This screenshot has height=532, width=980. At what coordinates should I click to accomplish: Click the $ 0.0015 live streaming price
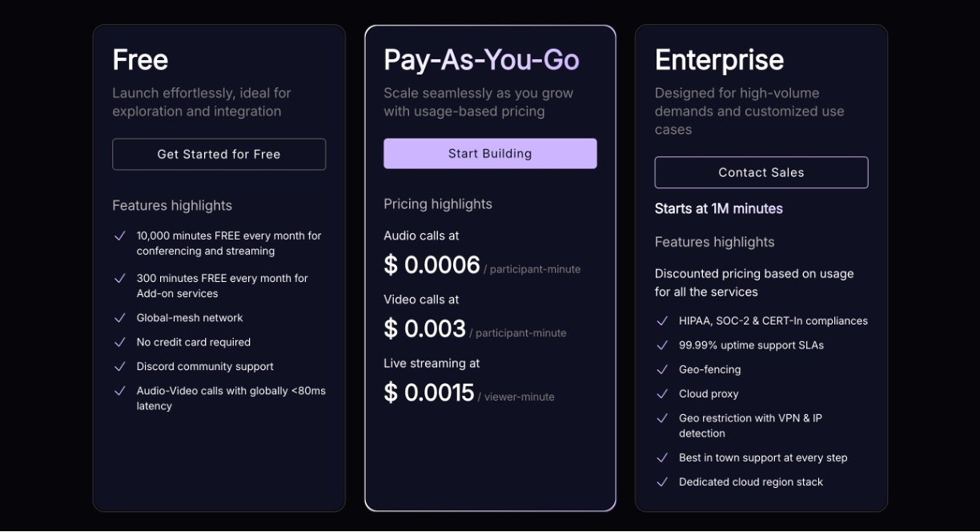click(x=429, y=393)
